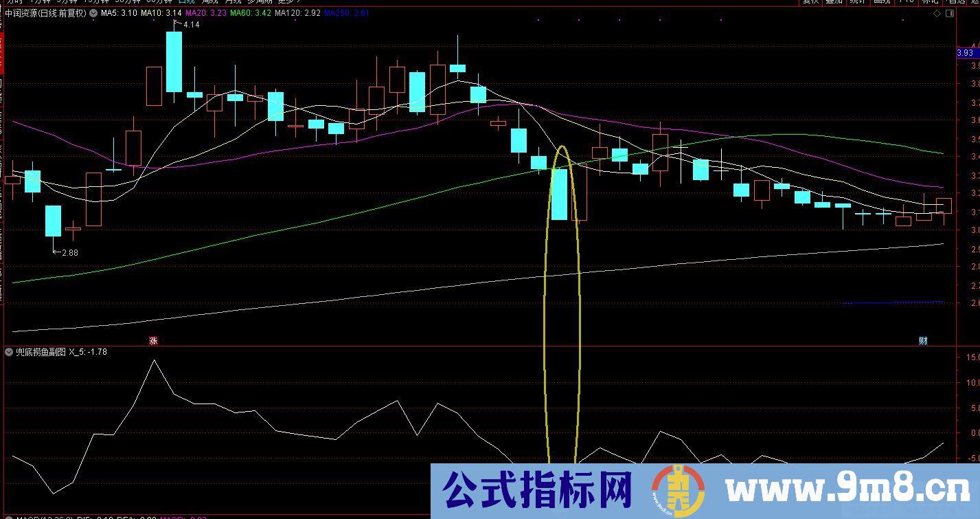Click the green MA60: 3.42 label
Image resolution: width=980 pixels, height=519 pixels.
[251, 13]
